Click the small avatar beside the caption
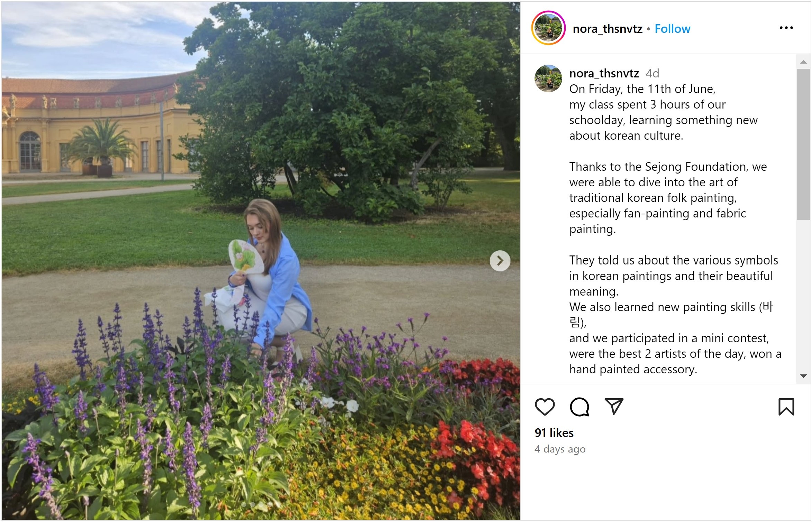This screenshot has height=522, width=812. (x=548, y=78)
